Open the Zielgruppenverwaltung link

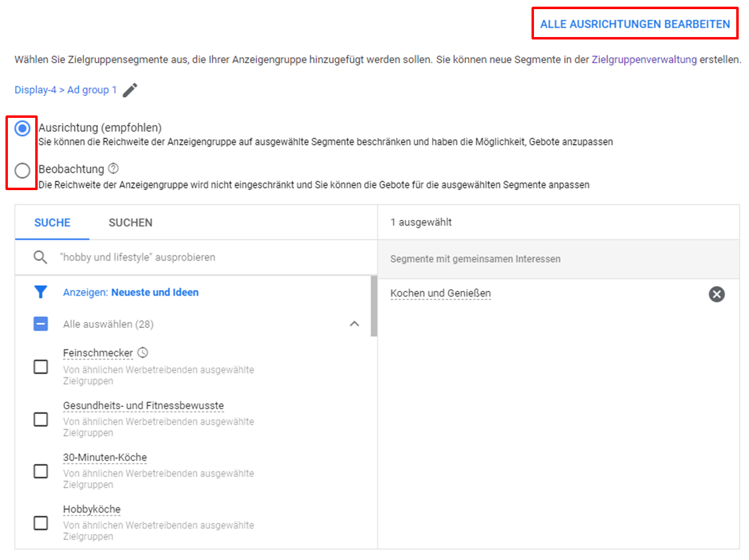(644, 61)
